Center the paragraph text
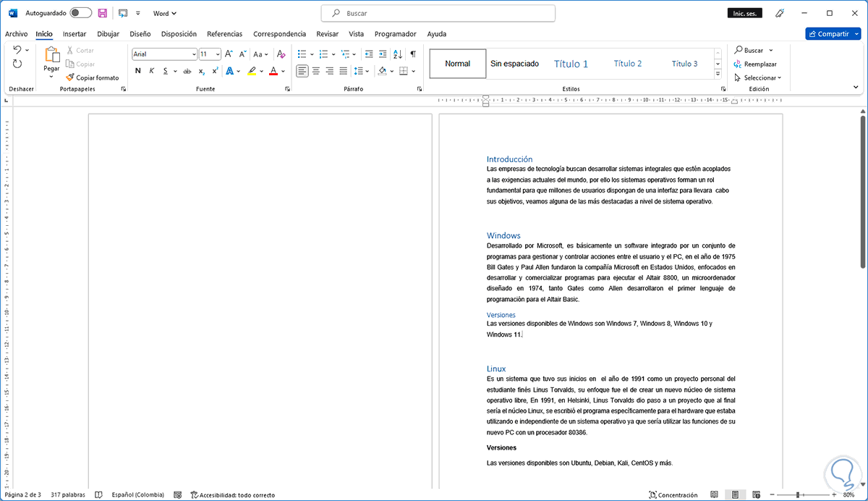The width and height of the screenshot is (868, 501). click(x=316, y=71)
